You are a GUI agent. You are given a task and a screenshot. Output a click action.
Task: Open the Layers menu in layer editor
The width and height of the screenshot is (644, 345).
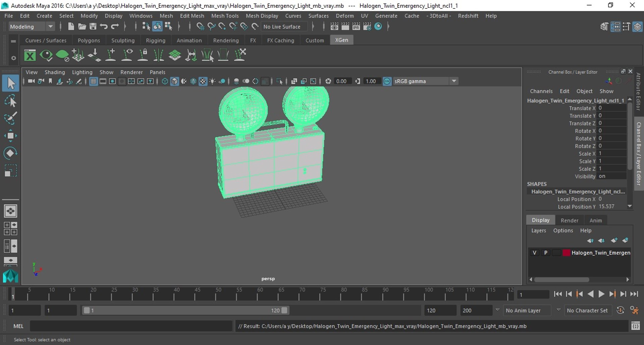click(538, 231)
